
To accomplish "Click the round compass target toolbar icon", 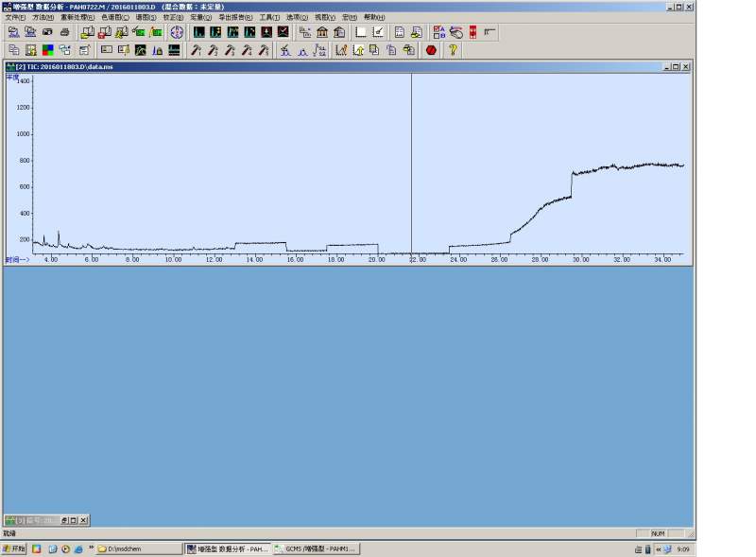I will point(177,32).
